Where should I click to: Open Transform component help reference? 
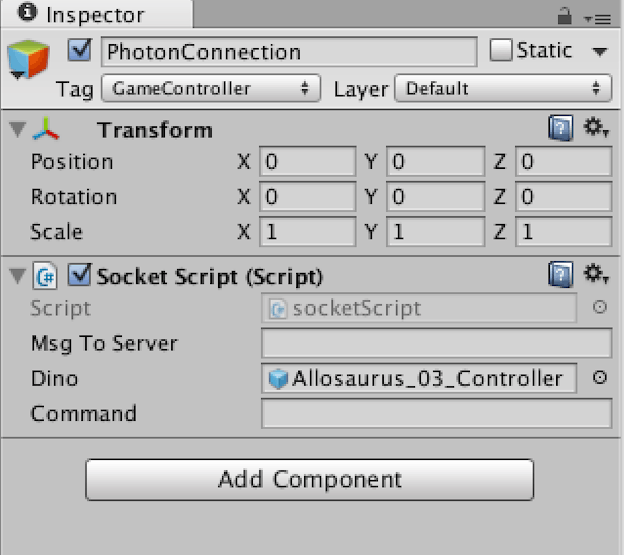tap(561, 128)
